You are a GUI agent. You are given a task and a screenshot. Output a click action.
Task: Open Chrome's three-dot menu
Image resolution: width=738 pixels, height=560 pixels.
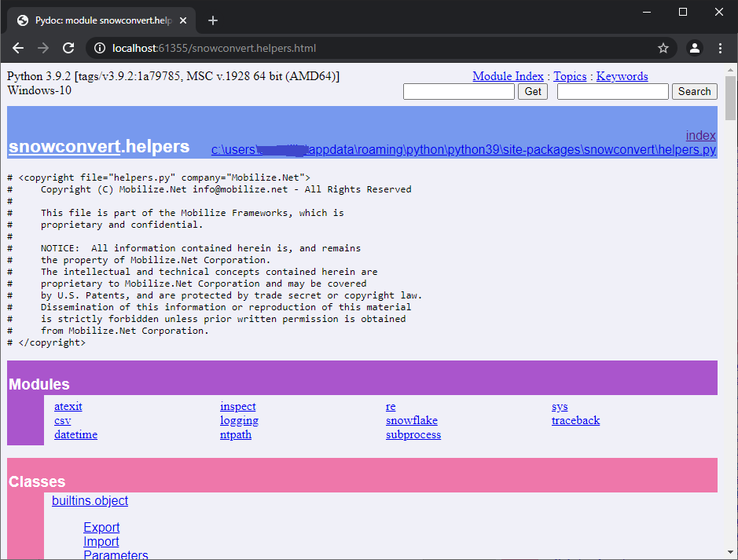pos(721,48)
